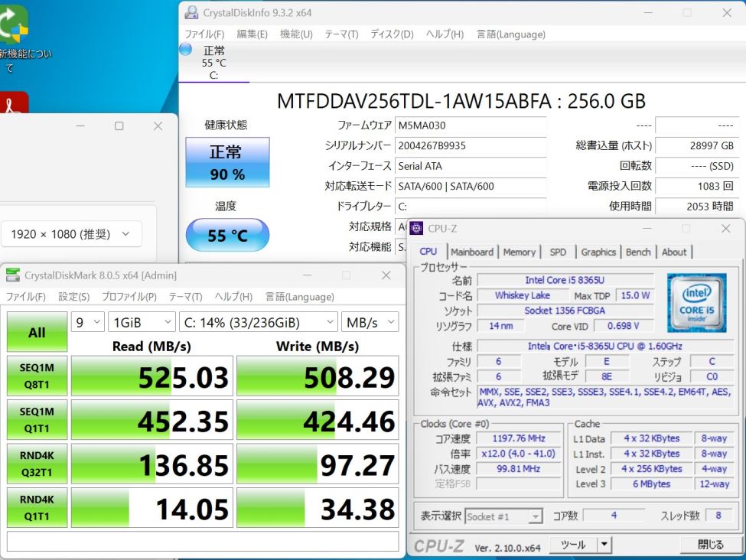746x560 pixels.
Task: Click the ツール button in CPU-Z
Action: (x=573, y=544)
